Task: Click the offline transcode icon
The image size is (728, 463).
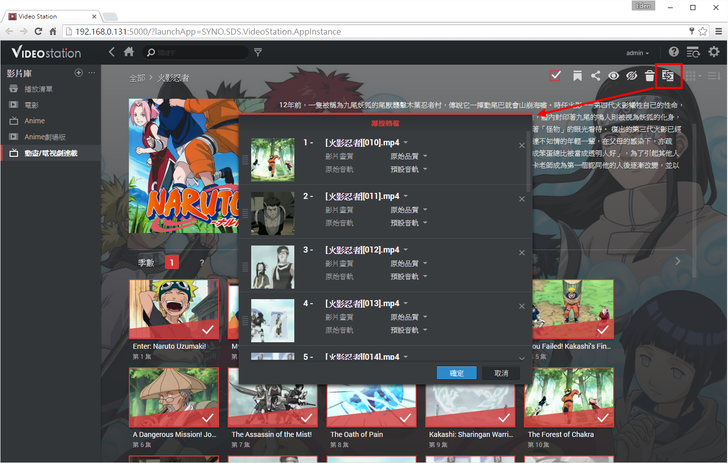Action: [x=668, y=76]
